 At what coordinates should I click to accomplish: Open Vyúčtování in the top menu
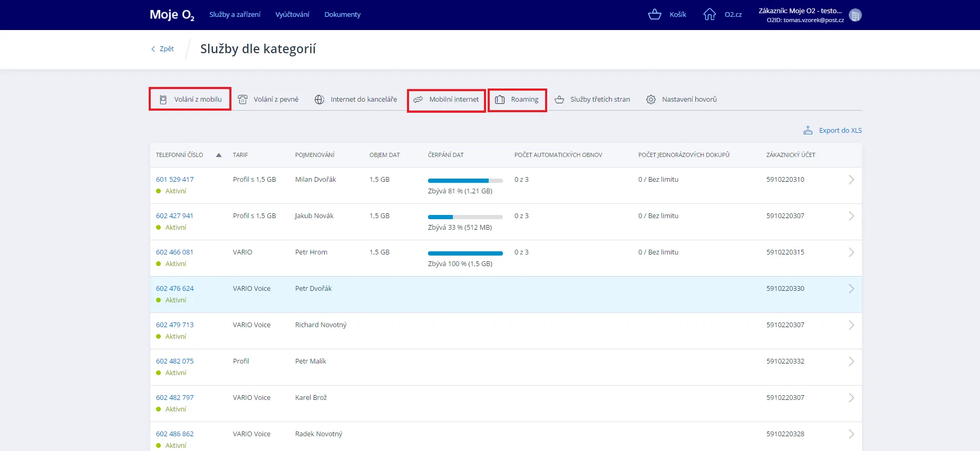(x=292, y=15)
